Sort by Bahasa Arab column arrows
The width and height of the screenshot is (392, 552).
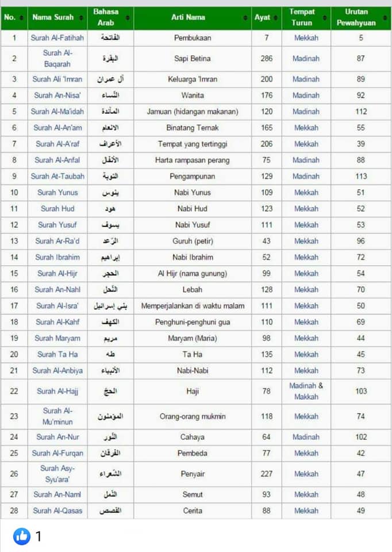(128, 18)
